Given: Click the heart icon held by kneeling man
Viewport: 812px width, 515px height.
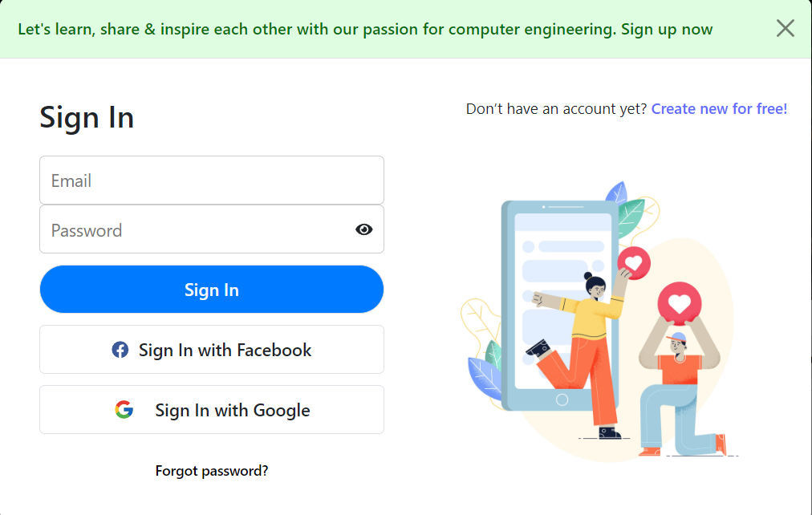Looking at the screenshot, I should point(680,304).
